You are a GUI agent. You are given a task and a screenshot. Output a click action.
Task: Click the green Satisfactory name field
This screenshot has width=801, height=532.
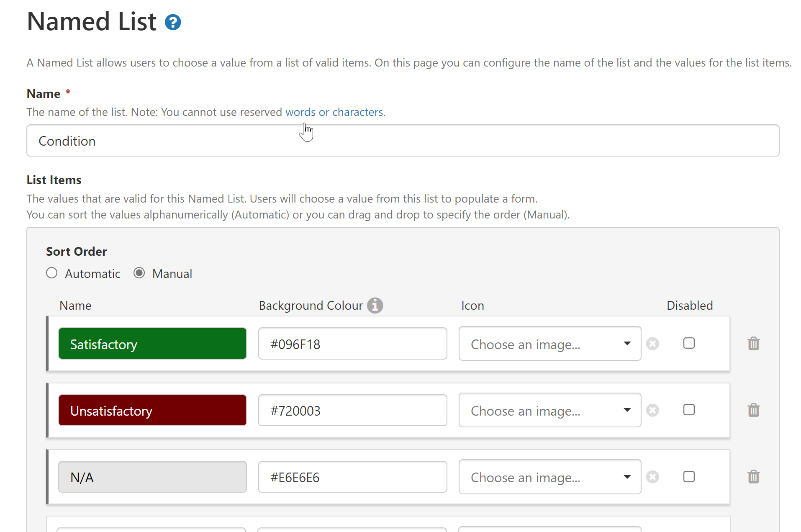[x=152, y=344]
